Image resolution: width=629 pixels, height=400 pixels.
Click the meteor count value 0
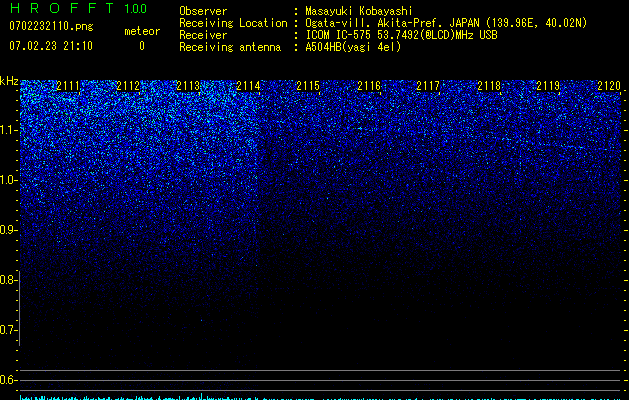[142, 46]
